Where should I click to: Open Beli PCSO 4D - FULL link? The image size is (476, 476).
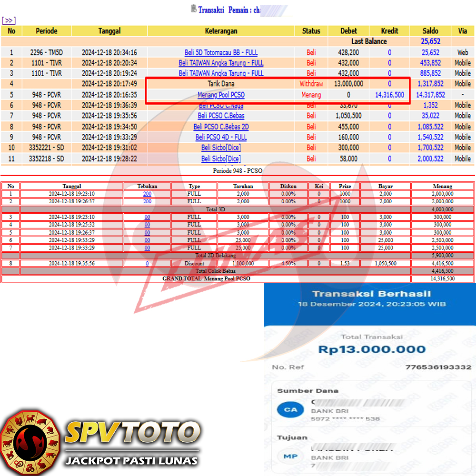[x=221, y=137]
